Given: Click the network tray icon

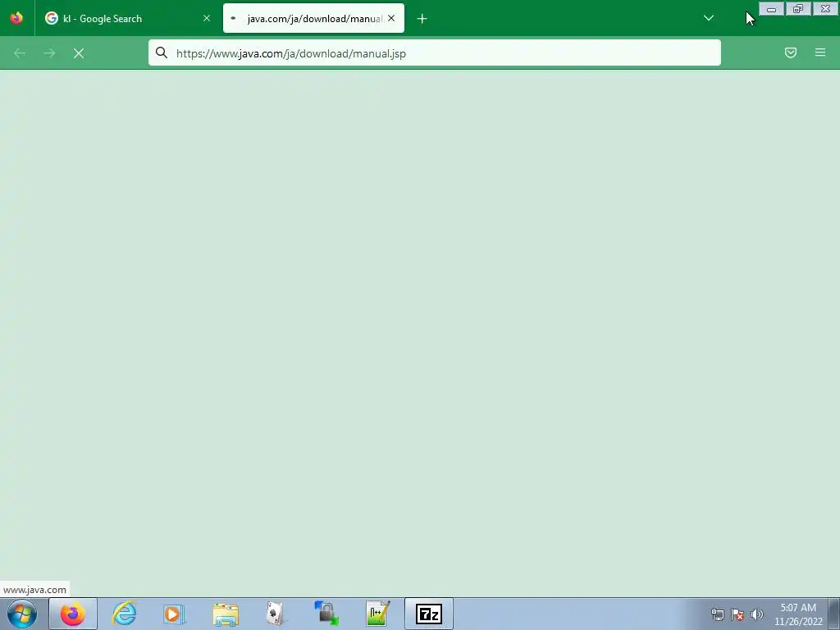Looking at the screenshot, I should (x=717, y=614).
